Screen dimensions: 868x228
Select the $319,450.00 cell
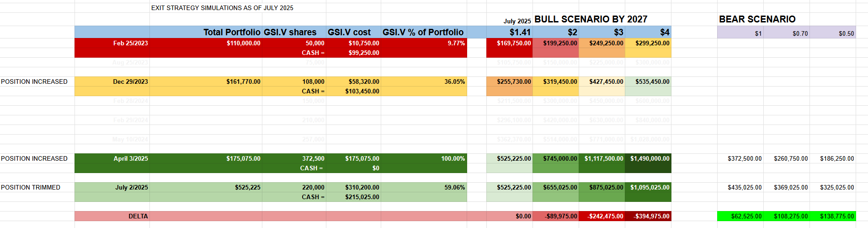(x=556, y=81)
